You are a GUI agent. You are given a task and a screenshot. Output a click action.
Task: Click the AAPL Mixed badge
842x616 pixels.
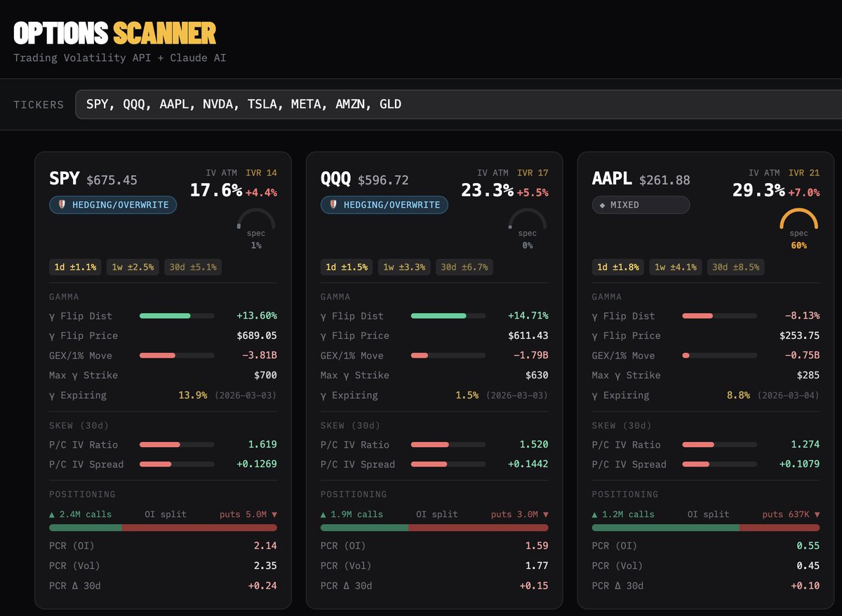(641, 205)
